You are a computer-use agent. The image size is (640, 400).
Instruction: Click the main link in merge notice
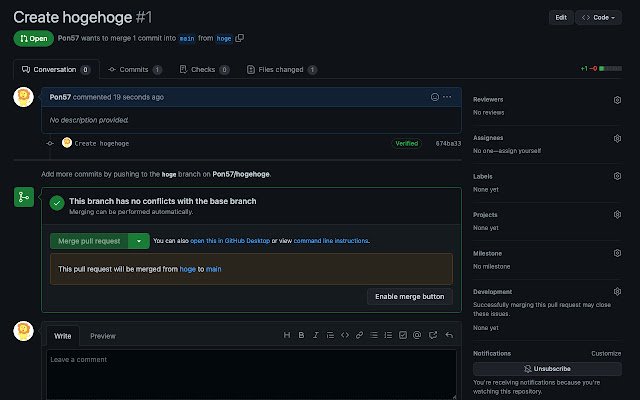click(213, 269)
